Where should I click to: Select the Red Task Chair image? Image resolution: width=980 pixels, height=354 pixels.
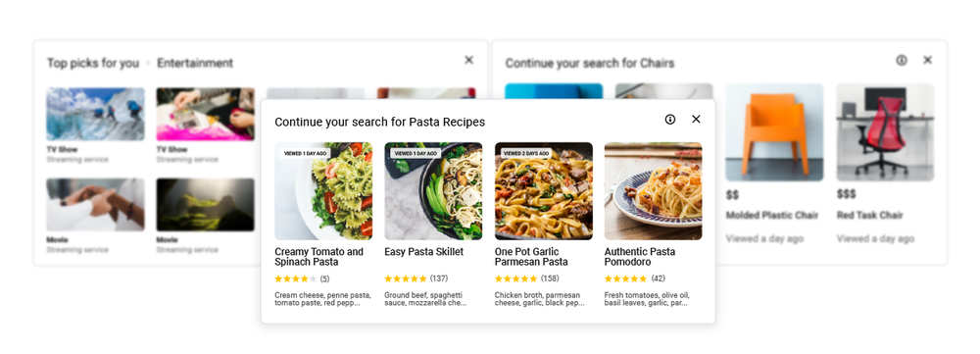point(886,132)
